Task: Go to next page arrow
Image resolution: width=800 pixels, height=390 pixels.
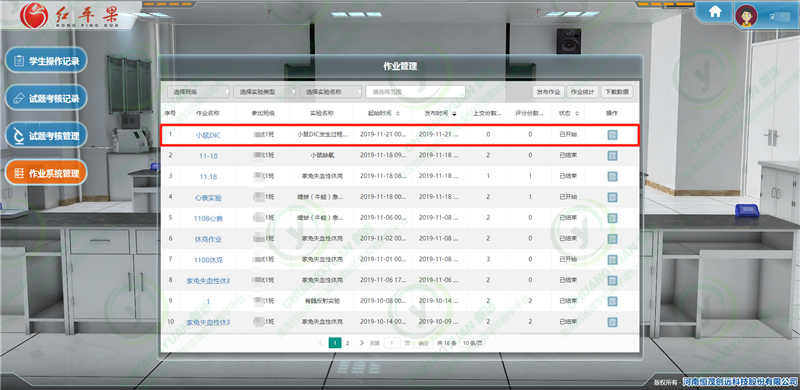Action: pyautogui.click(x=361, y=343)
